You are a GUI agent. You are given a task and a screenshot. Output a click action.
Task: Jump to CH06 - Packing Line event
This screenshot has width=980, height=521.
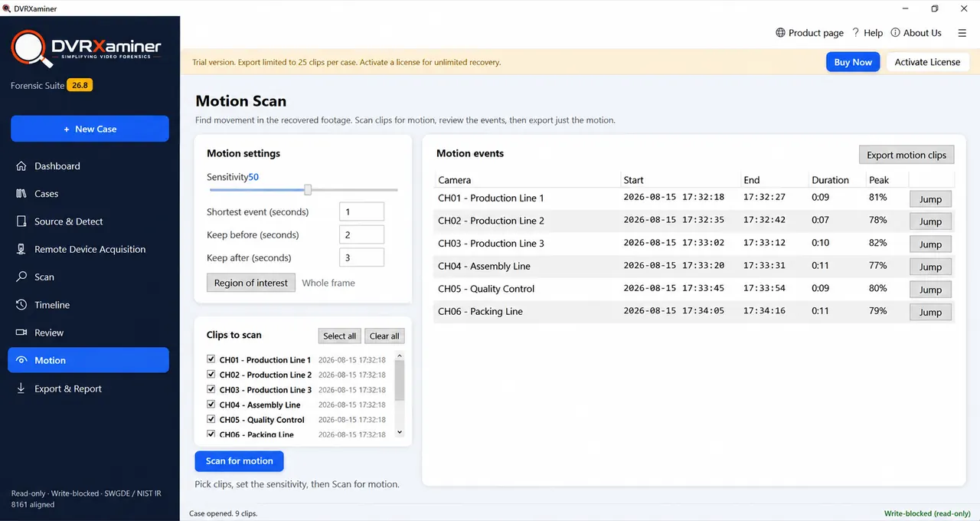click(930, 313)
